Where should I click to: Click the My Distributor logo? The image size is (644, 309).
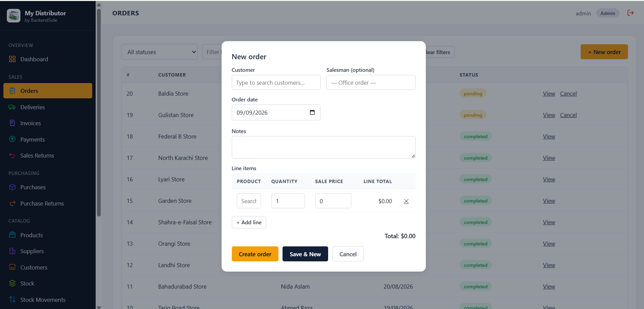pos(14,16)
